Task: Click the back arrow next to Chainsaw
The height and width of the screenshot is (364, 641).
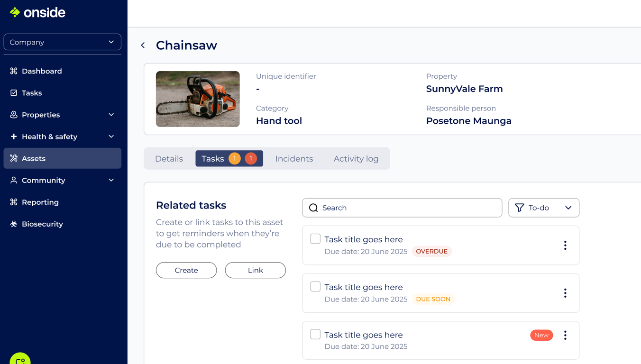Action: click(143, 45)
